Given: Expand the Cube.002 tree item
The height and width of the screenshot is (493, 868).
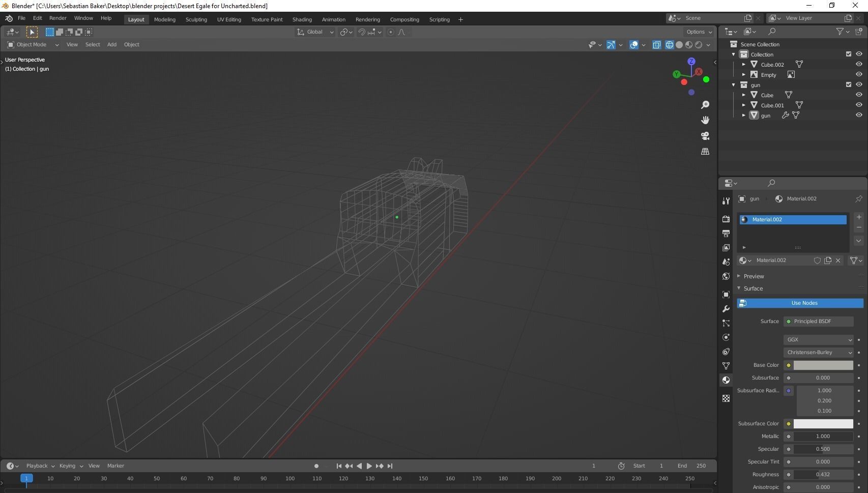Looking at the screenshot, I should (x=744, y=65).
